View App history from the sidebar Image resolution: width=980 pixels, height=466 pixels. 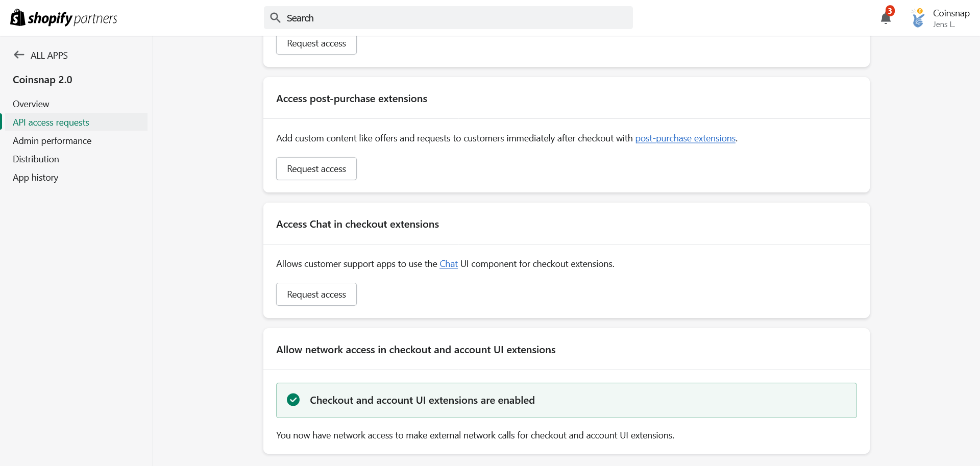(35, 178)
